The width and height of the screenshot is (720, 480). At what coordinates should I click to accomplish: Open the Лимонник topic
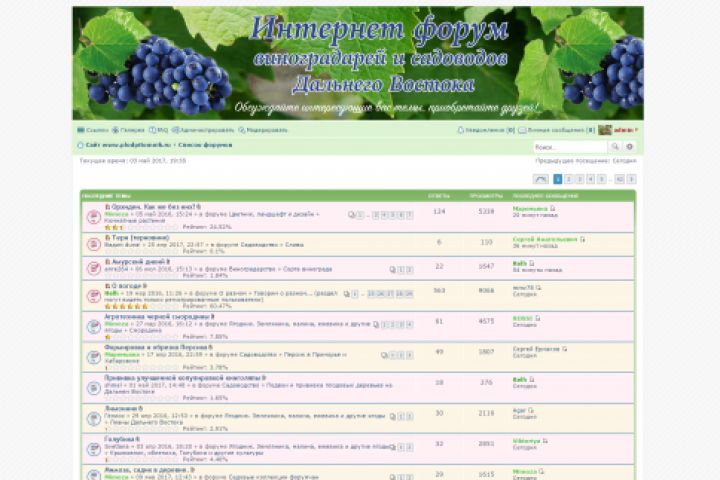[121, 408]
